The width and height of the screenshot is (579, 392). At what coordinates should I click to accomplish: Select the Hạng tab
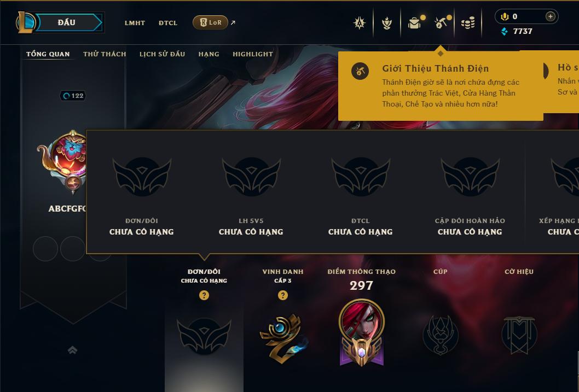tap(209, 54)
